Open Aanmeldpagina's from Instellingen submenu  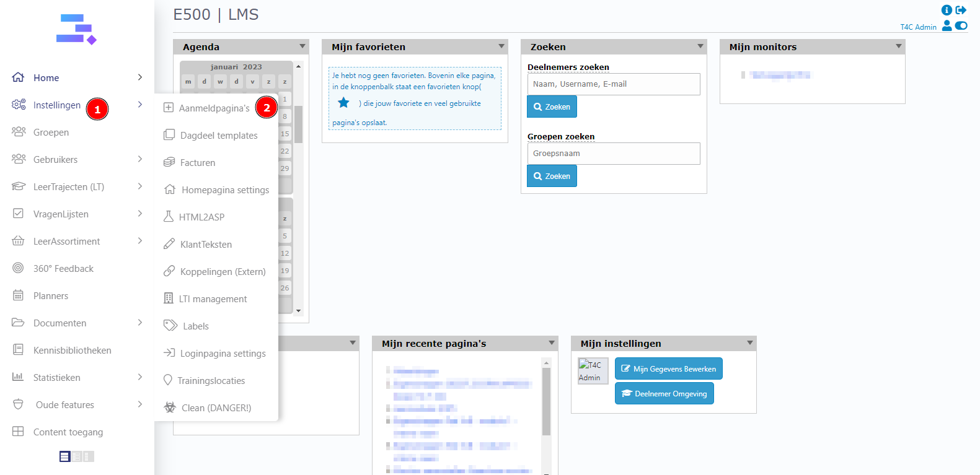214,108
